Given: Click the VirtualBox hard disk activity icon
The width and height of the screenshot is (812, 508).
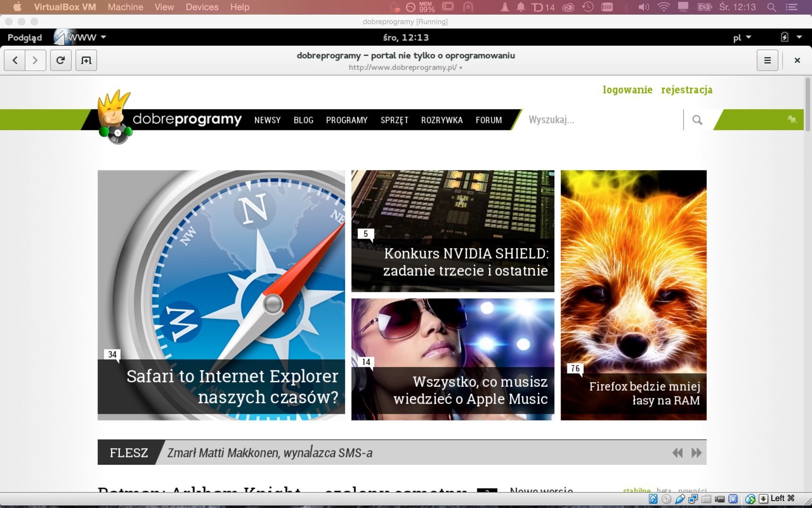Looking at the screenshot, I should pyautogui.click(x=653, y=499).
